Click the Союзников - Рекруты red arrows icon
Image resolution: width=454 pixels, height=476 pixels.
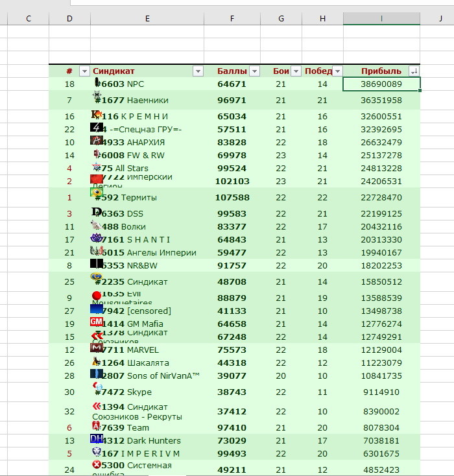coord(97,406)
